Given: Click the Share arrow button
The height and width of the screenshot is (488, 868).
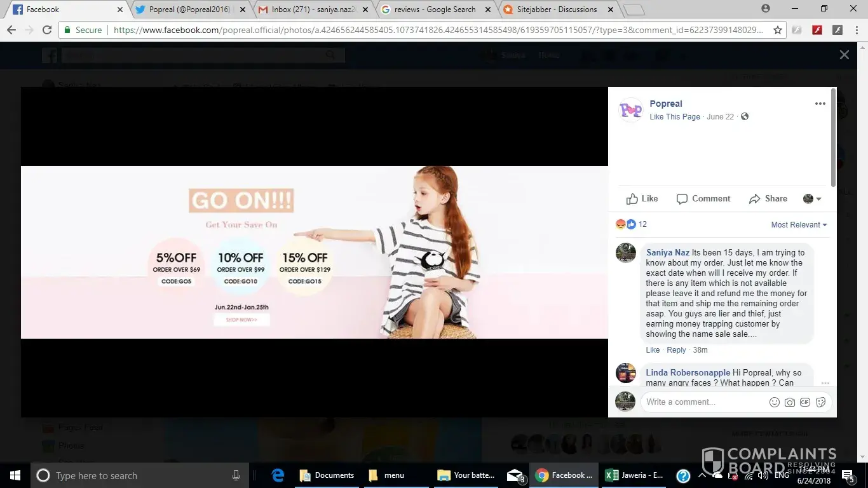Looking at the screenshot, I should point(768,199).
